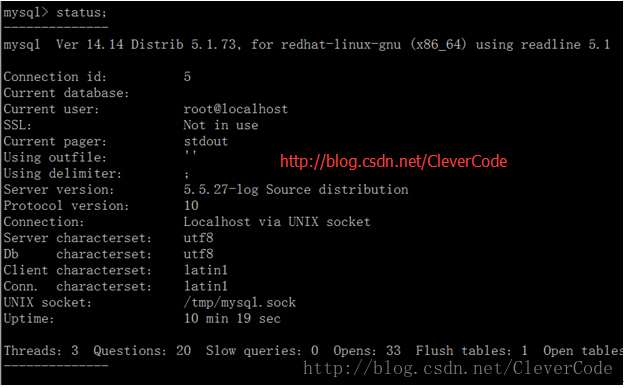Click the Client characterset latin1 value
624x388 pixels.
coord(206,270)
